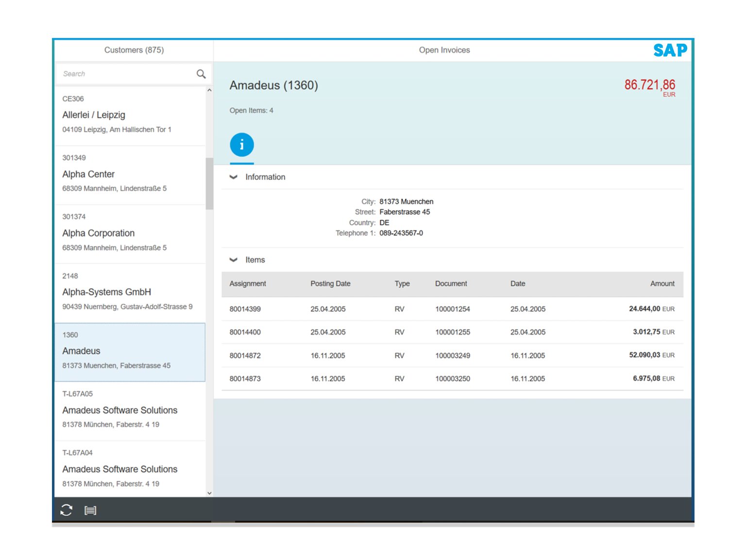Click the customer list scroll down arrow

point(209,493)
